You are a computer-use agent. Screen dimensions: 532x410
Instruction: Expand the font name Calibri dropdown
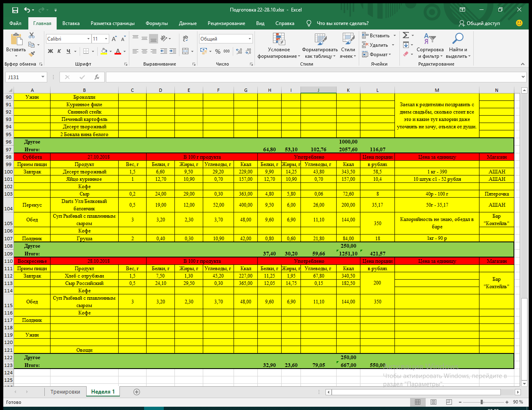coord(88,39)
